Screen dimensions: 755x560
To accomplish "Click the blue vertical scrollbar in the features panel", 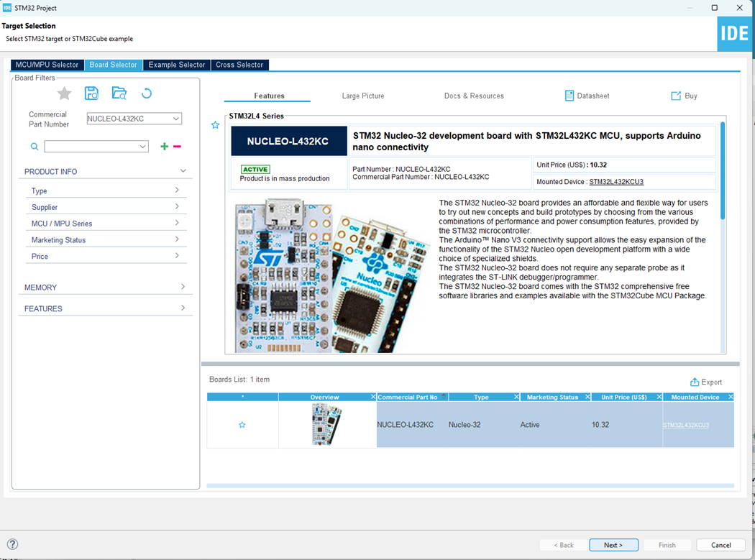I will pyautogui.click(x=722, y=171).
